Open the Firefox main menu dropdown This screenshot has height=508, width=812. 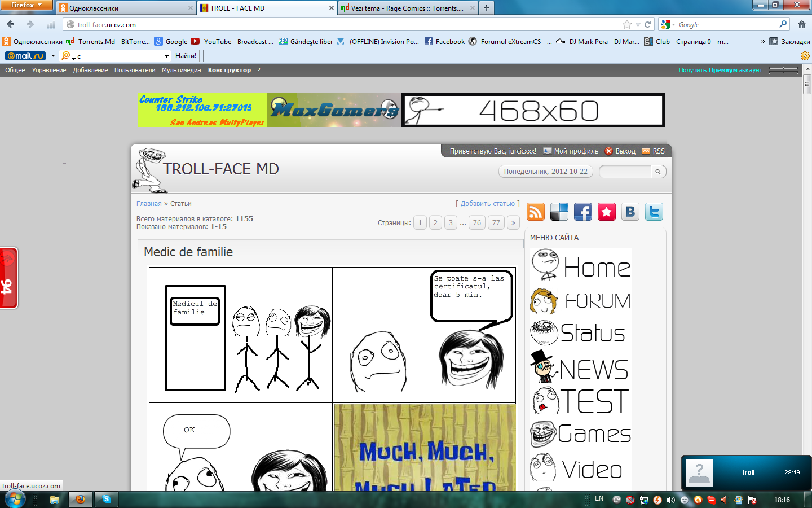(x=26, y=5)
